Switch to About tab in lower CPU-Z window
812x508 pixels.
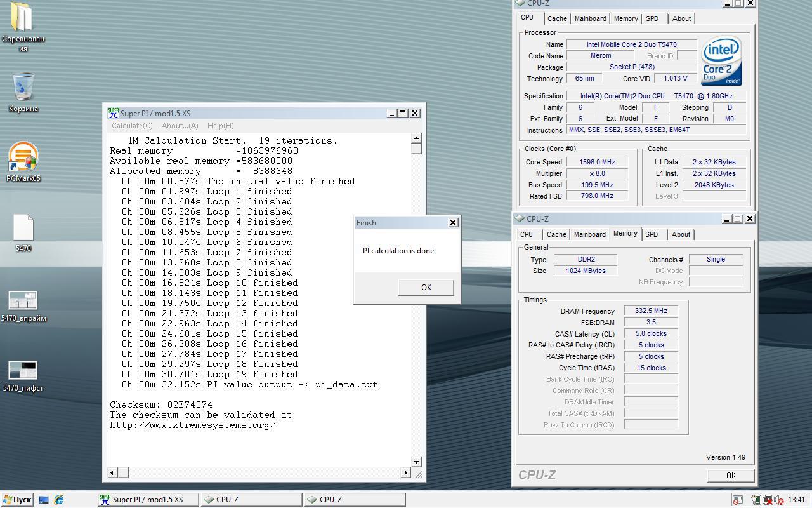click(681, 234)
